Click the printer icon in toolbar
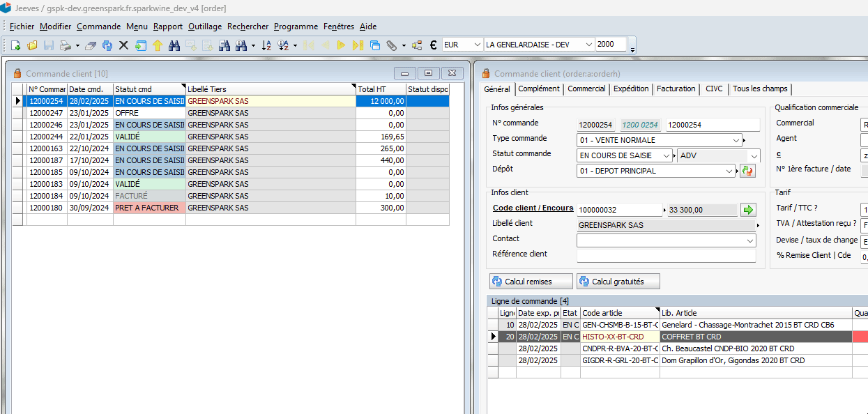 tap(65, 45)
